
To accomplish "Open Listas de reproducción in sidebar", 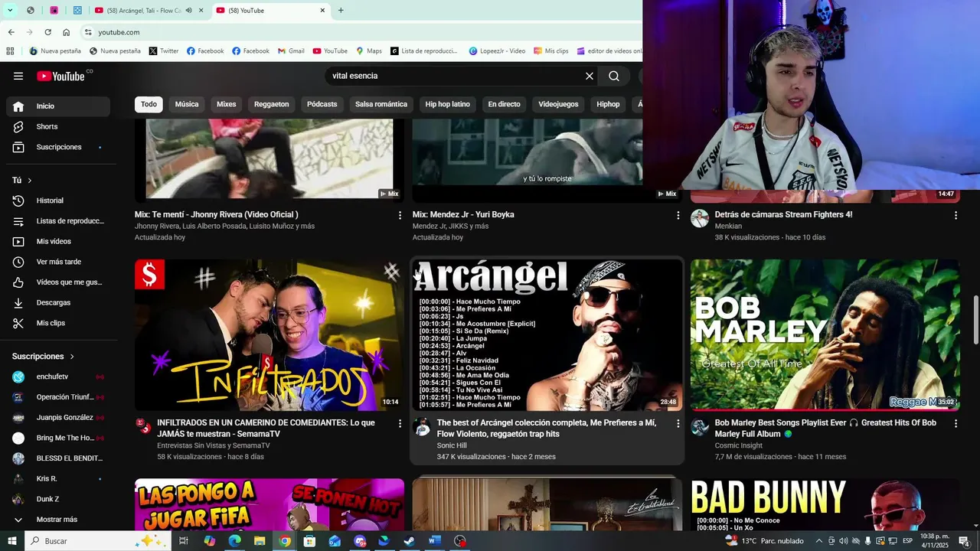I will click(x=58, y=221).
